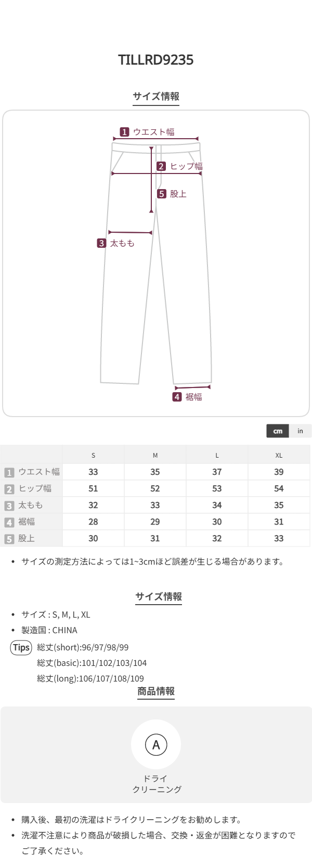This screenshot has width=312, height=868.
Task: Click the number 4 hem badge on diagram
Action: 177,397
